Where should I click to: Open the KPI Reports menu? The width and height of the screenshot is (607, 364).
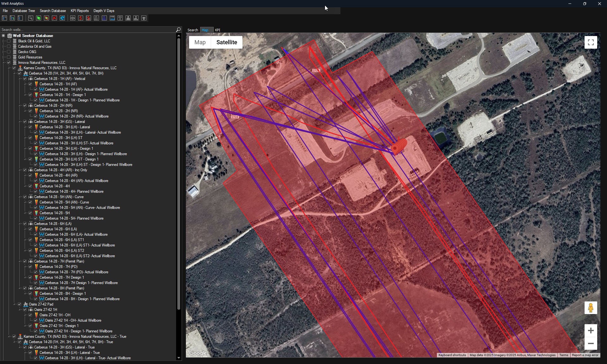pos(80,11)
